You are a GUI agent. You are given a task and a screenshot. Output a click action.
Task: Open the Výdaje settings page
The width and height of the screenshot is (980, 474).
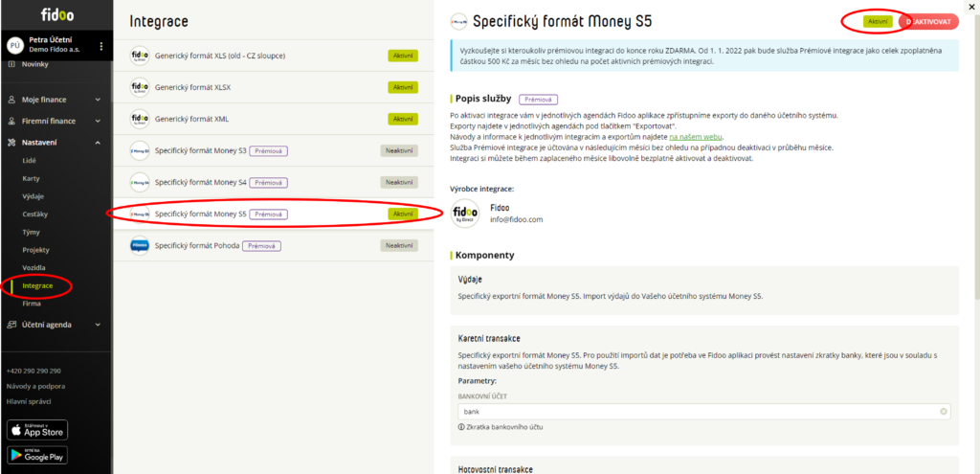pos(33,196)
